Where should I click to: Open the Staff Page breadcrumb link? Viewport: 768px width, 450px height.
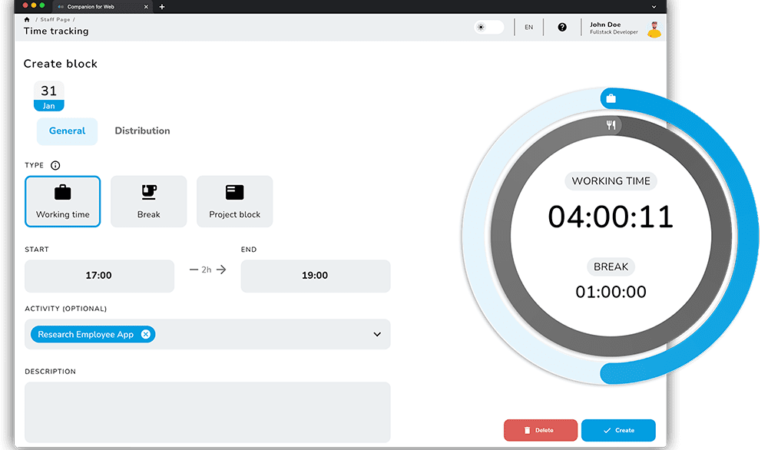point(55,20)
